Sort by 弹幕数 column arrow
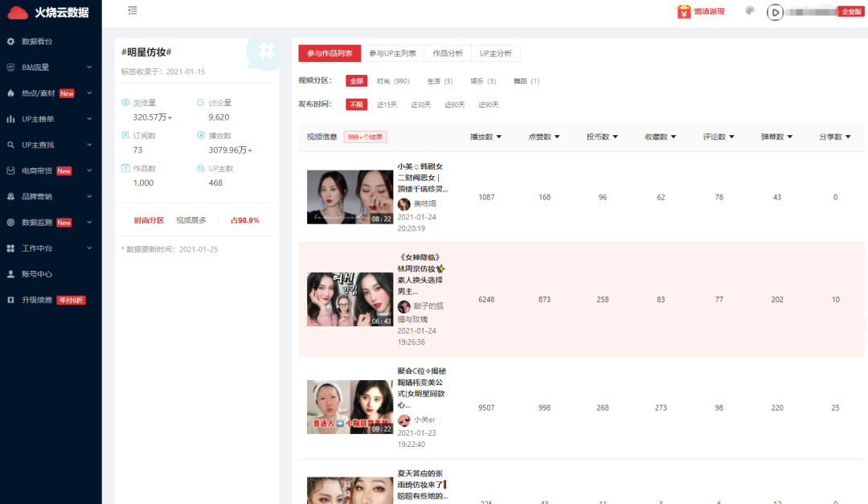The image size is (868, 504). point(790,137)
